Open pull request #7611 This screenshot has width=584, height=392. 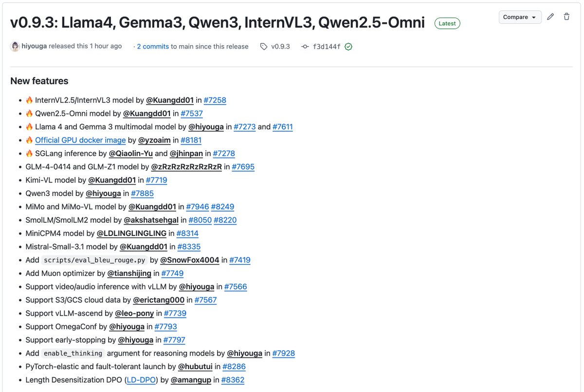coord(283,127)
